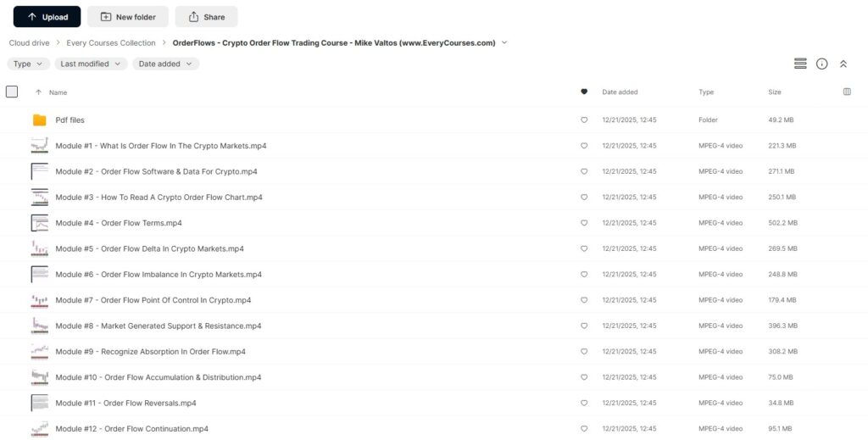Screen dimensions: 868x440
Task: Expand the Date added filter dropdown
Action: click(165, 64)
